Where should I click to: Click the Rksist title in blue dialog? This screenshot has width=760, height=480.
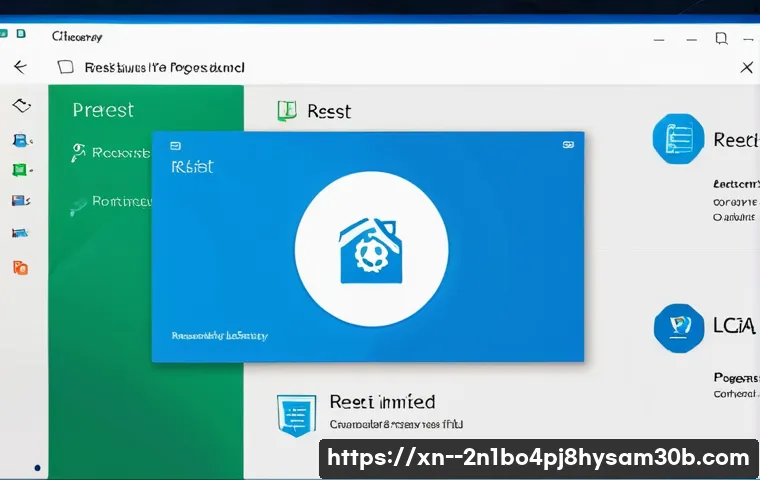[192, 167]
